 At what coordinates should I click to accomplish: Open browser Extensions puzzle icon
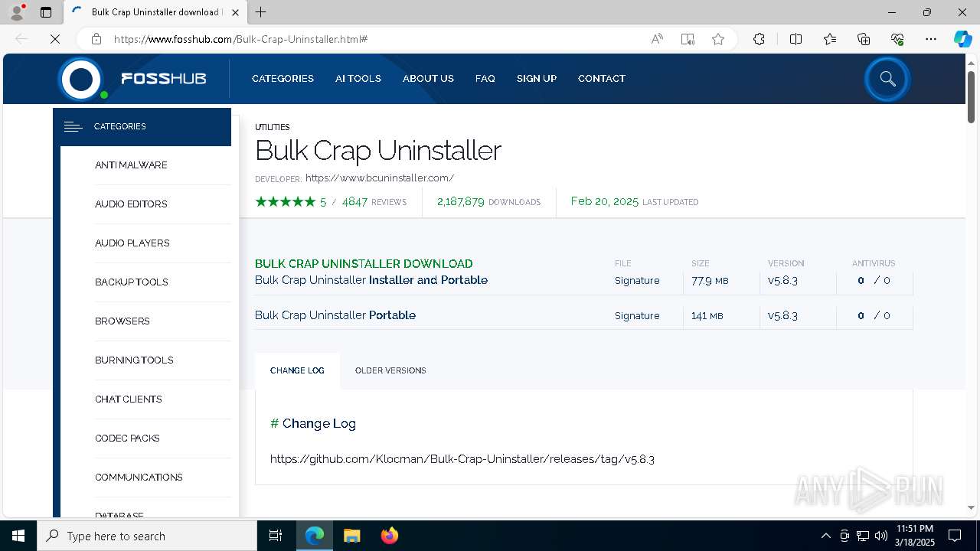pyautogui.click(x=759, y=39)
